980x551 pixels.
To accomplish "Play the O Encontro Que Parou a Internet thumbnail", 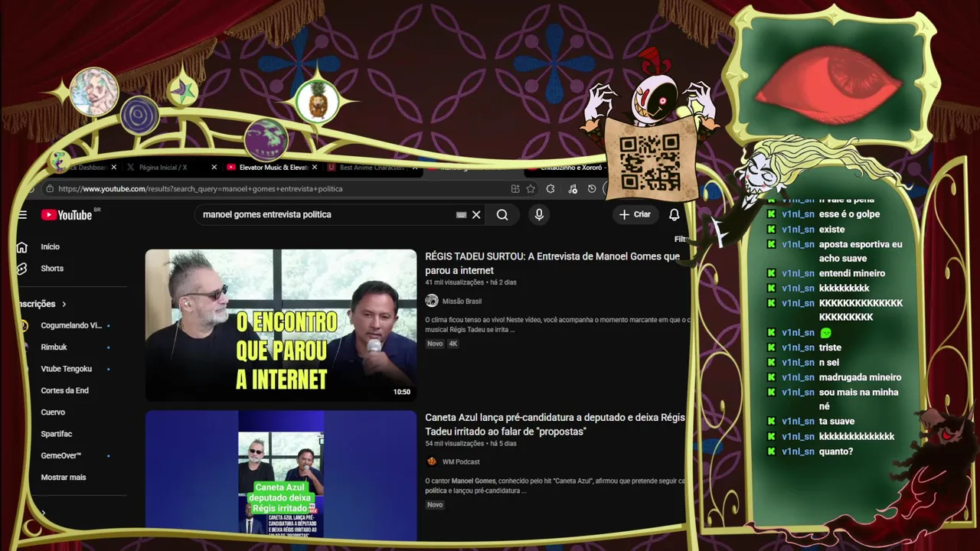I will pos(281,325).
